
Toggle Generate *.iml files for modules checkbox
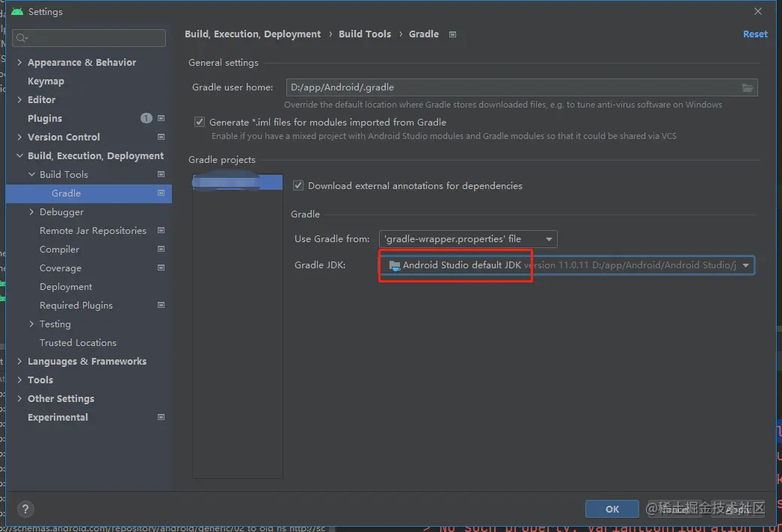click(x=200, y=122)
